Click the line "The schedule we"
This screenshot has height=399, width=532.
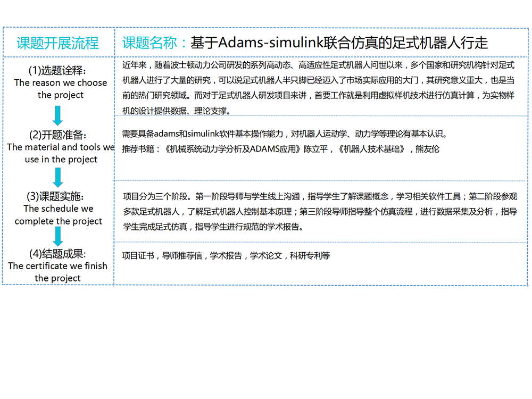pos(59,209)
